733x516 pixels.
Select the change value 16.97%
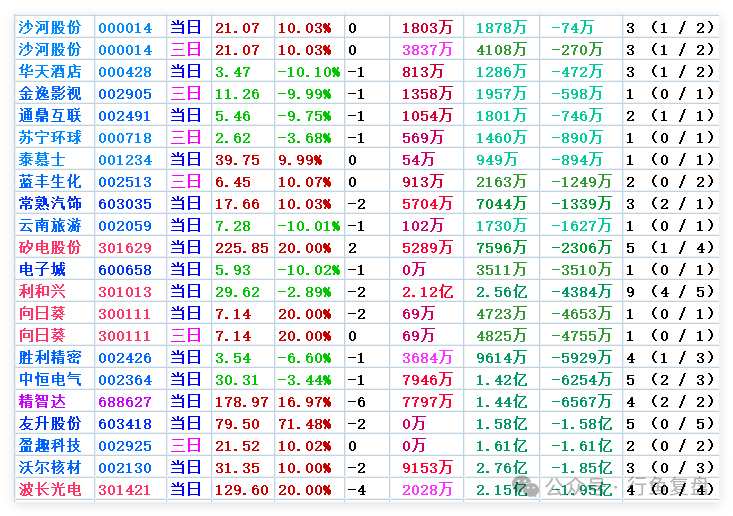304,402
